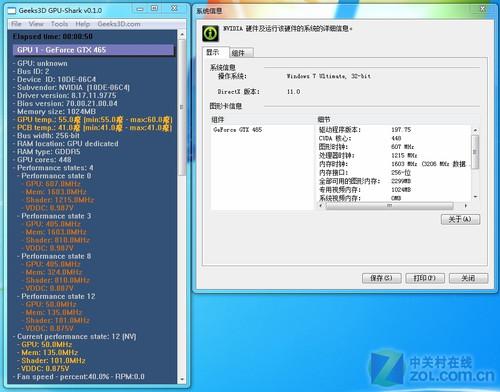Open the File menu in GPU-Shark
The image size is (500, 392).
pyautogui.click(x=16, y=24)
